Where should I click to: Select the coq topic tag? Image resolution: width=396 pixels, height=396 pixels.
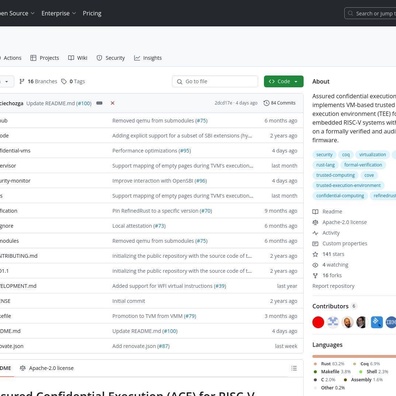tap(346, 155)
